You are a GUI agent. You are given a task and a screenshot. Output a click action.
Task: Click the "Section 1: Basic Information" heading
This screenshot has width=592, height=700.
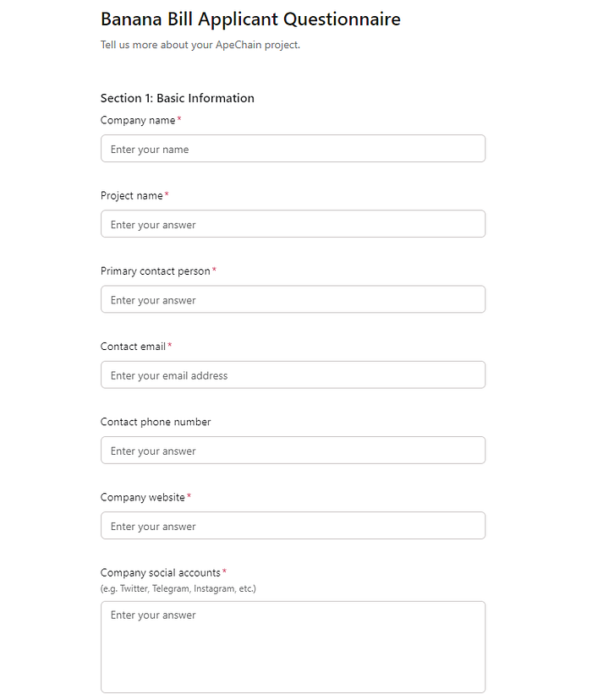(x=178, y=98)
